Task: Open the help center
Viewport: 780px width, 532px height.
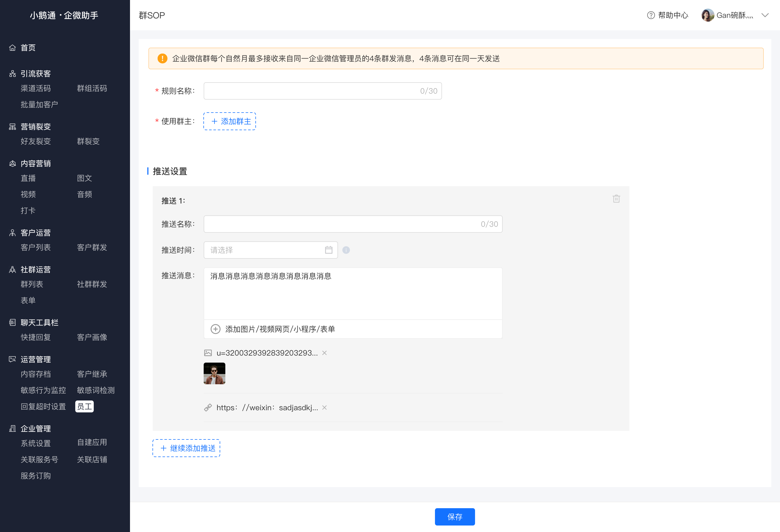Action: (668, 15)
